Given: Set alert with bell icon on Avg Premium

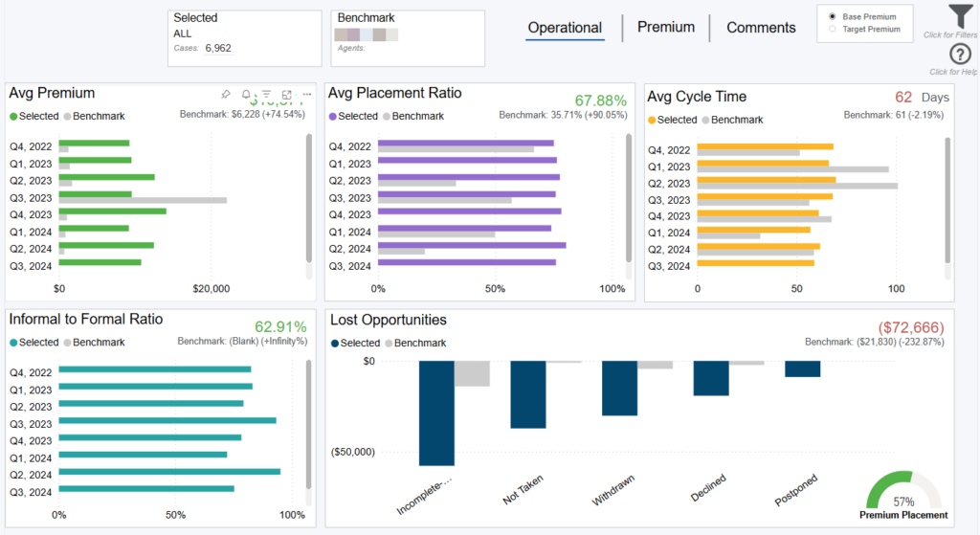Looking at the screenshot, I should point(246,95).
